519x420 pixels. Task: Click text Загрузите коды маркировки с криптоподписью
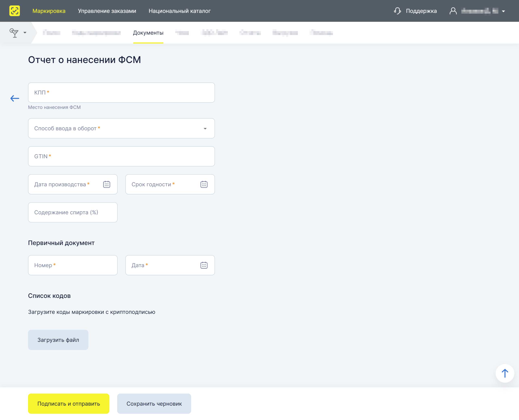(x=92, y=312)
